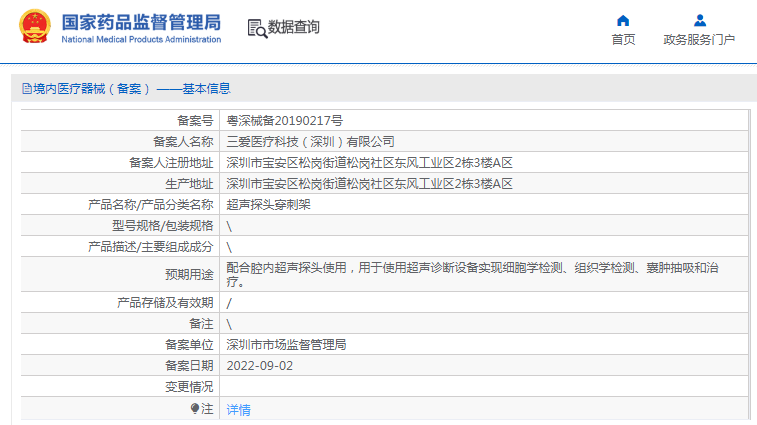Click the 境内医疗器械（备案）——基本信息 header
The width and height of the screenshot is (757, 425).
(132, 88)
